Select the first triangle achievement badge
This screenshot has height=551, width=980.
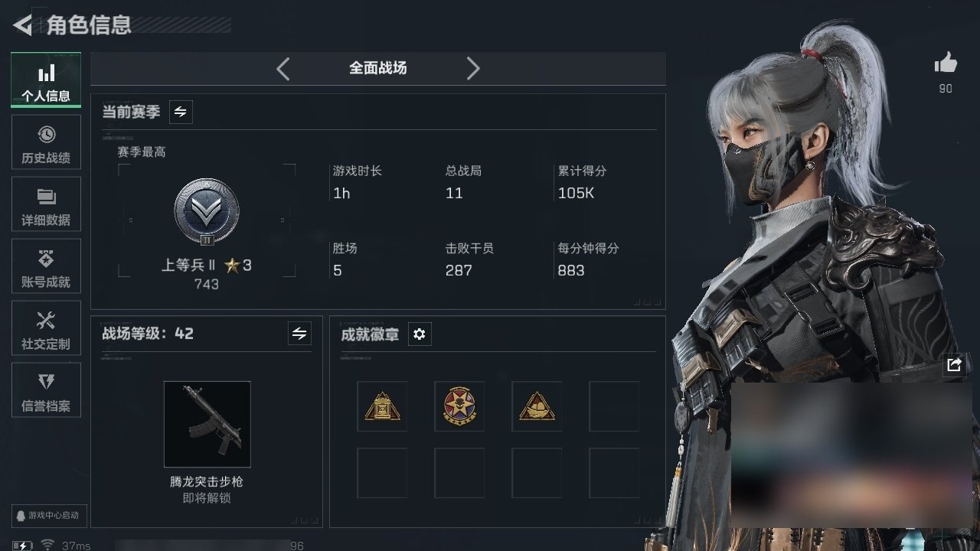tap(382, 406)
